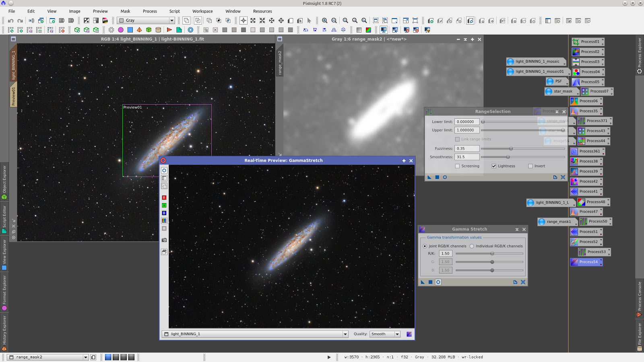The image size is (644, 362).
Task: Select the Zoom In tool in the toolbar
Action: coord(324,20)
